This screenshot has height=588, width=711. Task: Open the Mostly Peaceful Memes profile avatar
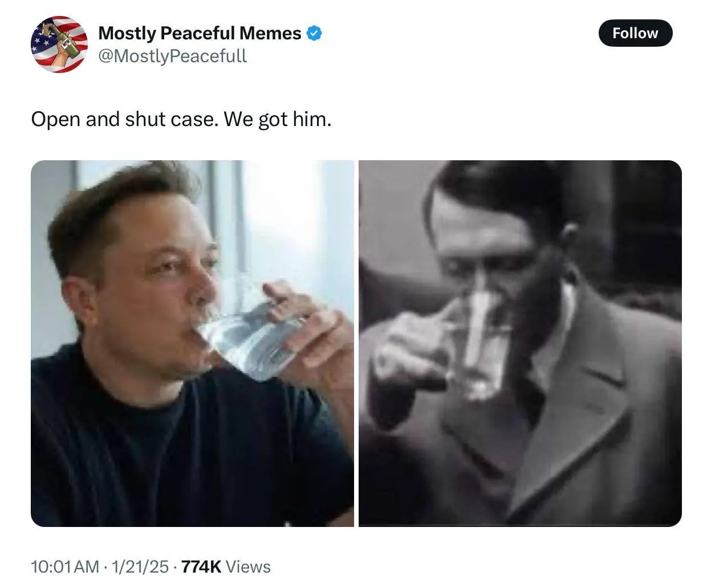(59, 44)
